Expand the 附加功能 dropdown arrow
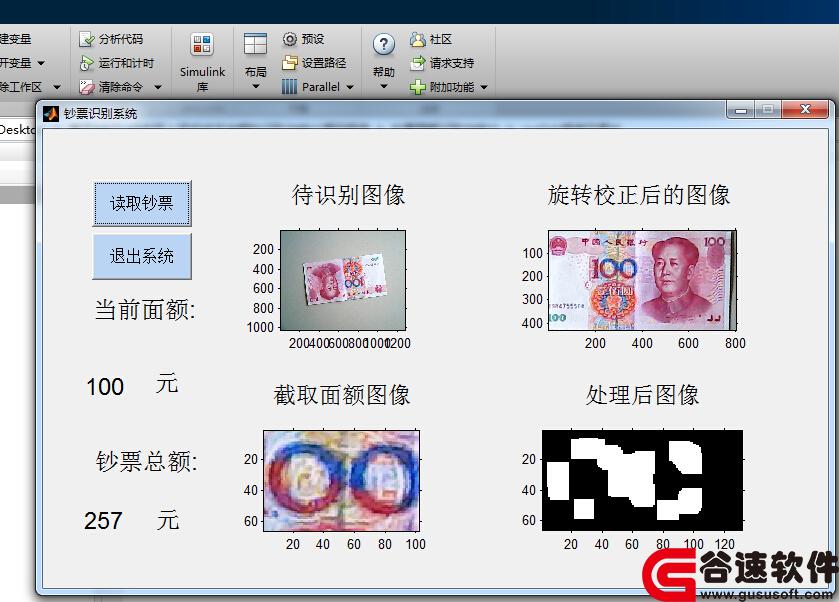839x602 pixels. [484, 87]
